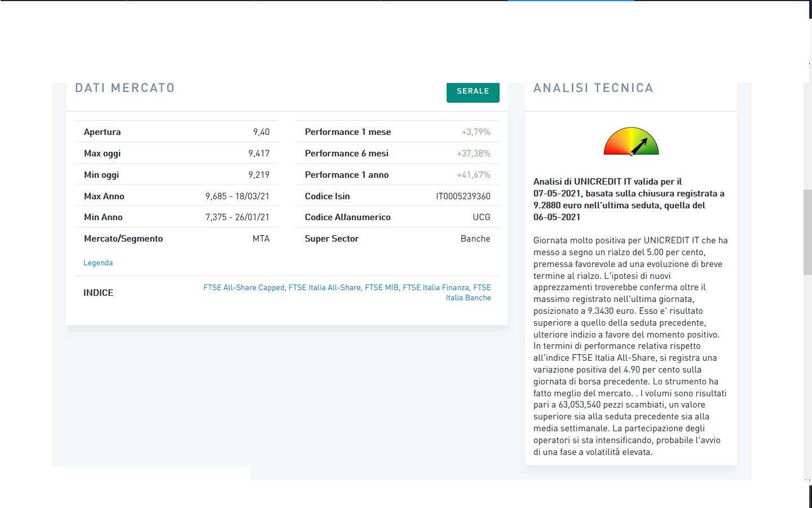The height and width of the screenshot is (508, 812).
Task: Click the bold UNICREDIT analysis summary heading
Action: [x=629, y=199]
